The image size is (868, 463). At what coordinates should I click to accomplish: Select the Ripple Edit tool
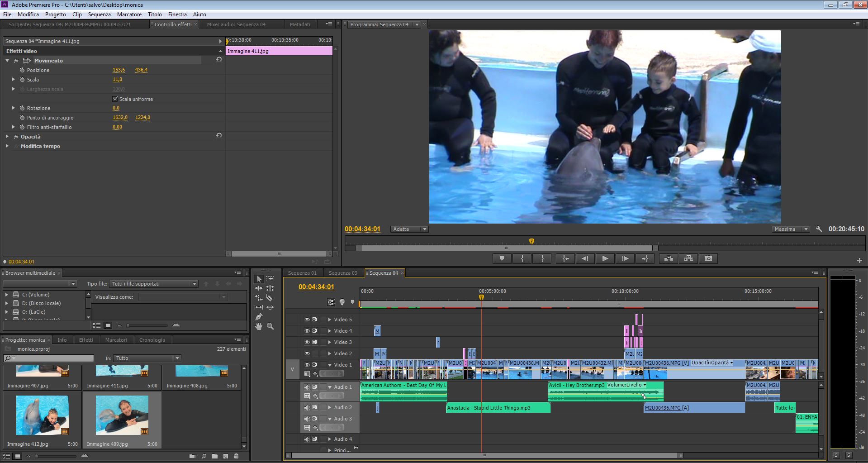tap(259, 288)
